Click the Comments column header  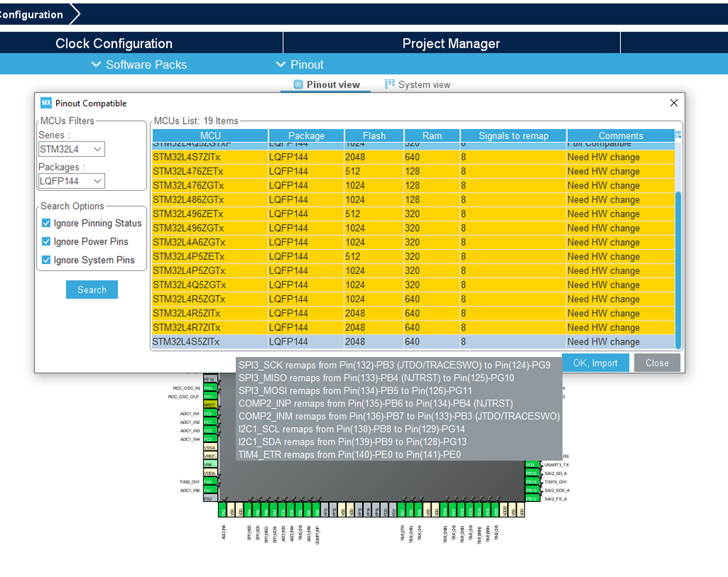[x=620, y=136]
